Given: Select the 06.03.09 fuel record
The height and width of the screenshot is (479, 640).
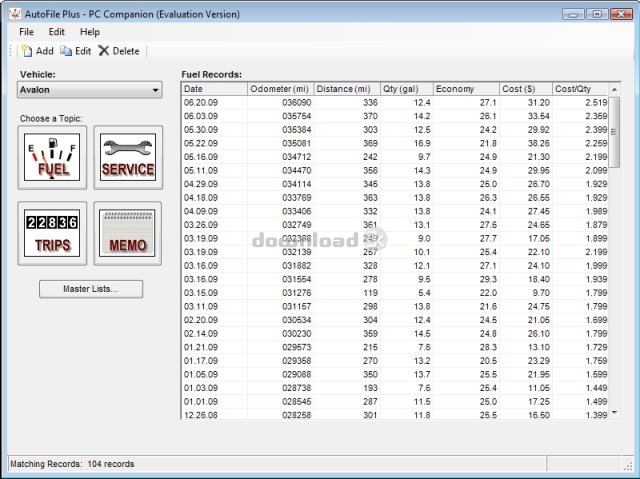Looking at the screenshot, I should [395, 116].
